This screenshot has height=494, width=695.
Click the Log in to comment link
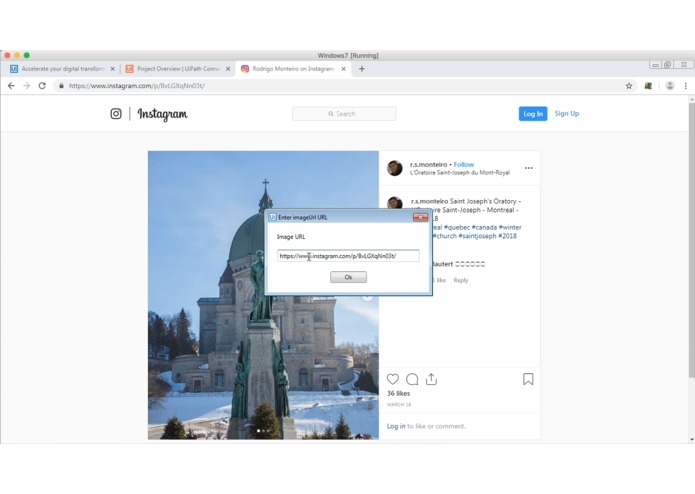pos(396,426)
